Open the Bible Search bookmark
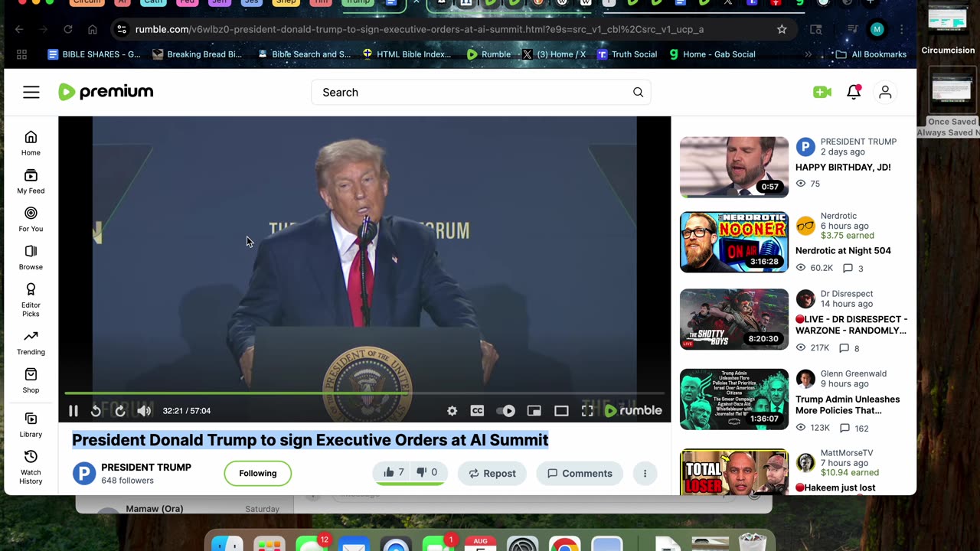 tap(304, 54)
